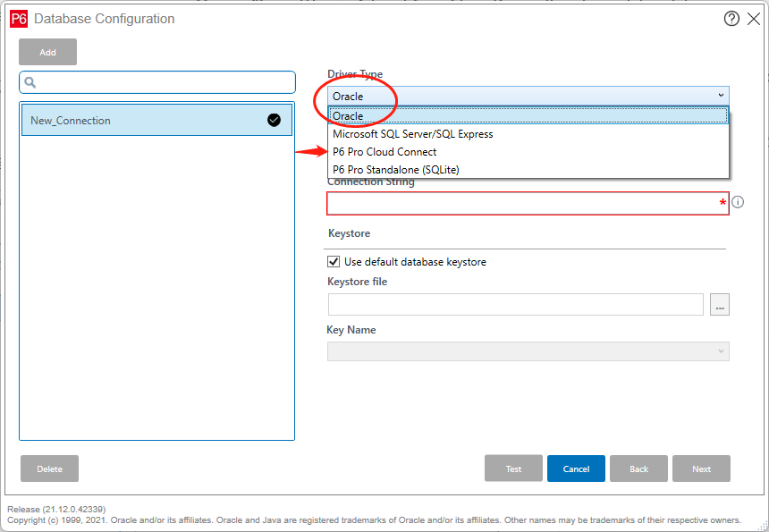Click the help question mark icon
769x532 pixels.
tap(731, 19)
